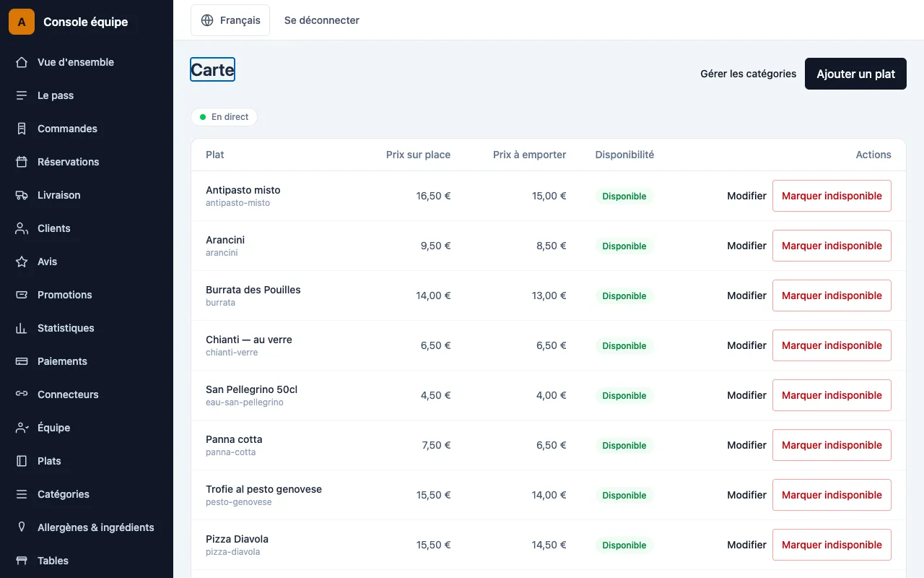Open the Livraison truck icon
924x578 pixels.
[22, 195]
